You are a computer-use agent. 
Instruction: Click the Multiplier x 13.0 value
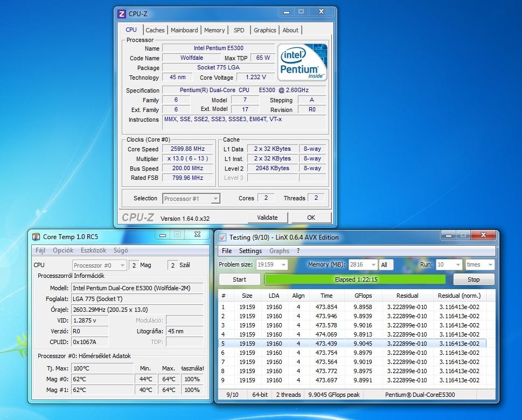[x=187, y=158]
